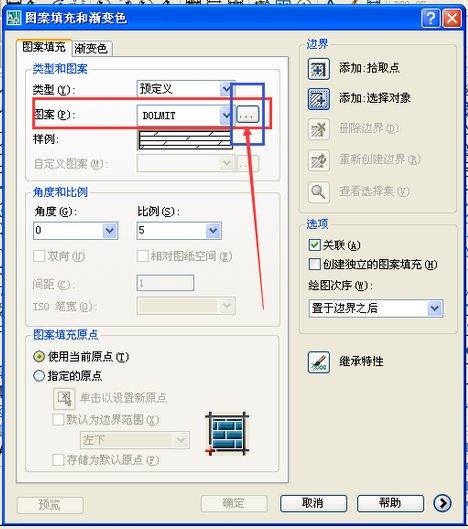468x529 pixels.
Task: Open the Pattern dropdown showing DOLMIT
Action: tap(185, 115)
